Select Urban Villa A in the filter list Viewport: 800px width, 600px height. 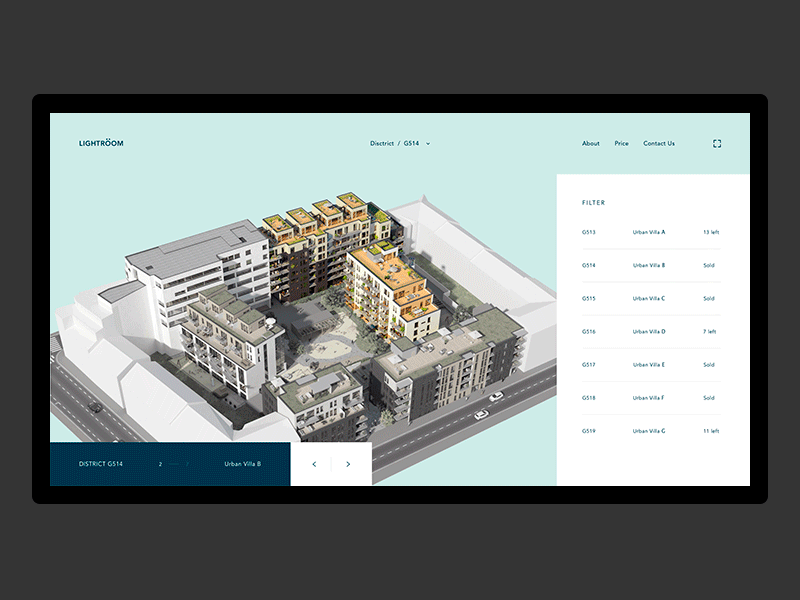click(x=650, y=232)
